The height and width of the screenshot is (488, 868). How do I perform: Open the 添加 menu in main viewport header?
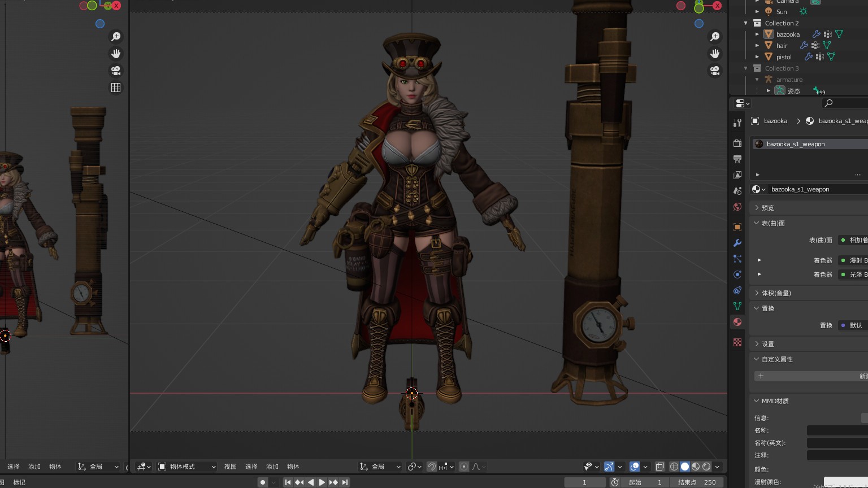tap(272, 467)
